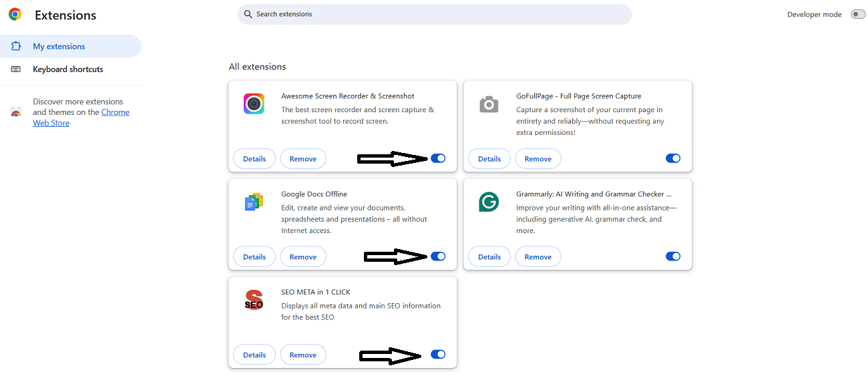Click the Grammarly description text
The width and height of the screenshot is (868, 378).
point(596,219)
